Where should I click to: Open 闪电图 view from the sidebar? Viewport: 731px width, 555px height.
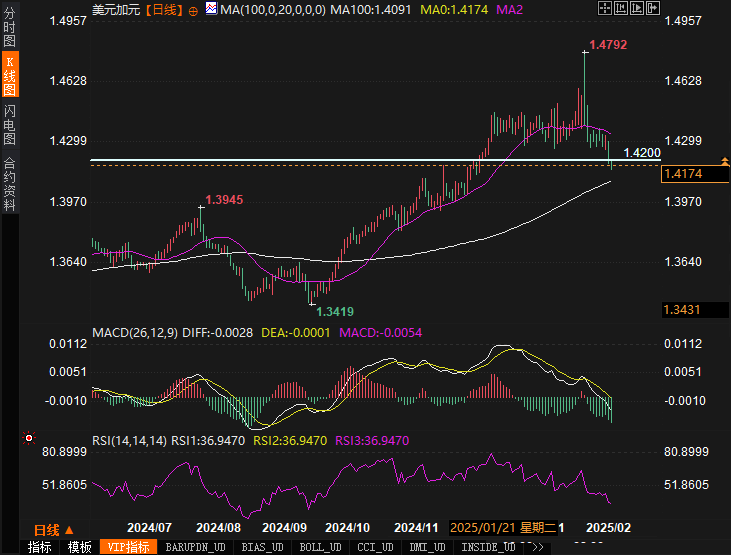click(10, 124)
